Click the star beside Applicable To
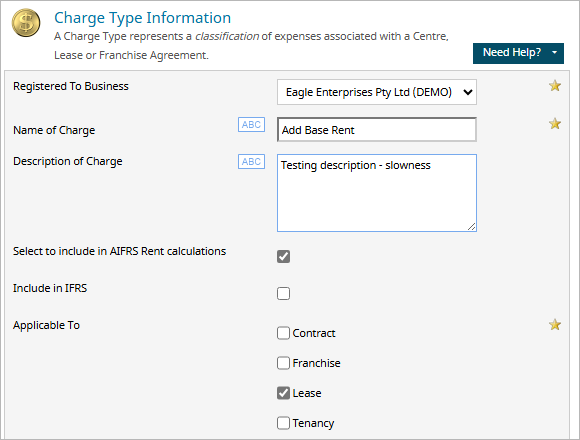The image size is (580, 440). click(555, 325)
